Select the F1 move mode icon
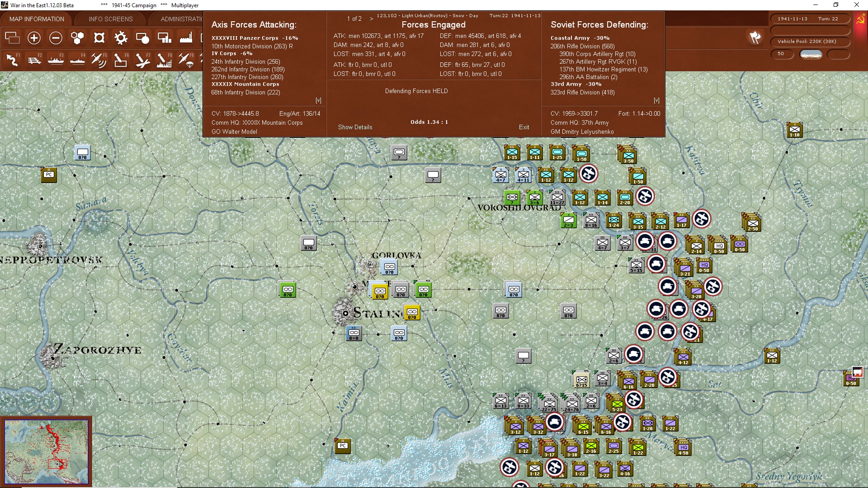This screenshot has width=868, height=488. (x=12, y=60)
